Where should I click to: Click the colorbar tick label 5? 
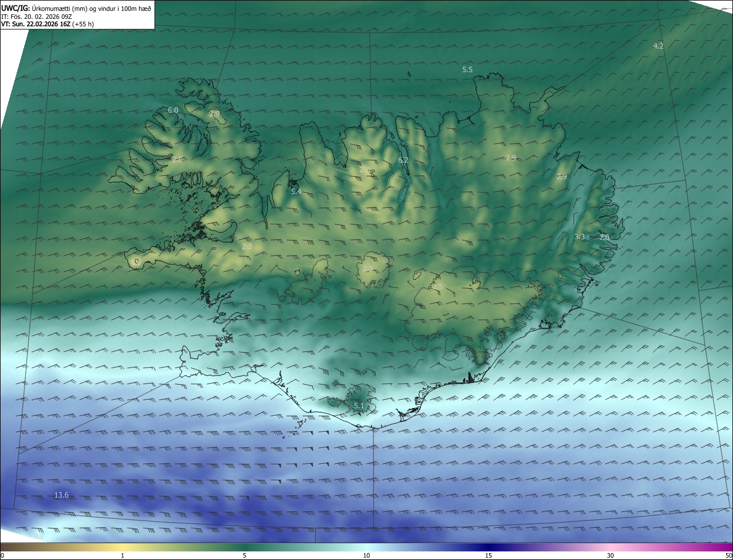pyautogui.click(x=245, y=555)
